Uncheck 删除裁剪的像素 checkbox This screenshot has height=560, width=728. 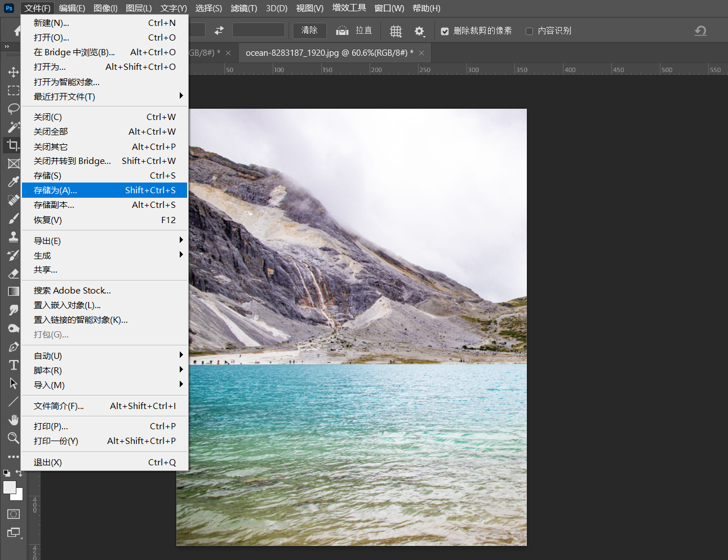coord(445,31)
